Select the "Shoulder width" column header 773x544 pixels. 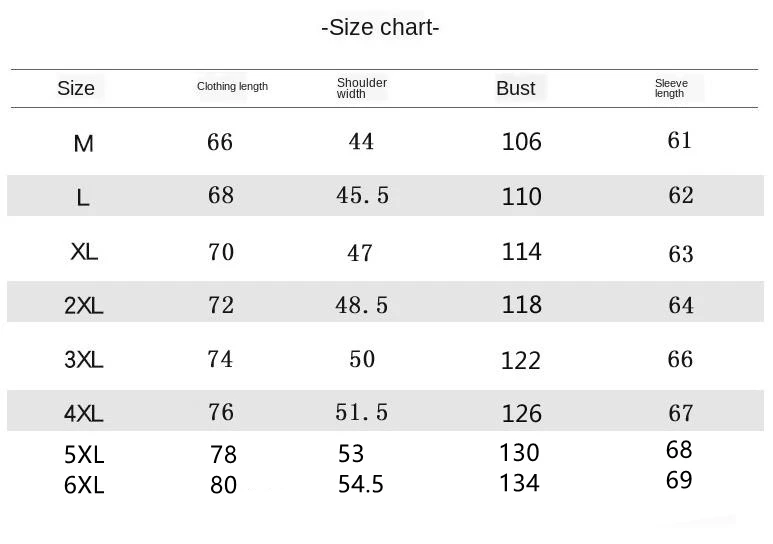click(x=361, y=88)
